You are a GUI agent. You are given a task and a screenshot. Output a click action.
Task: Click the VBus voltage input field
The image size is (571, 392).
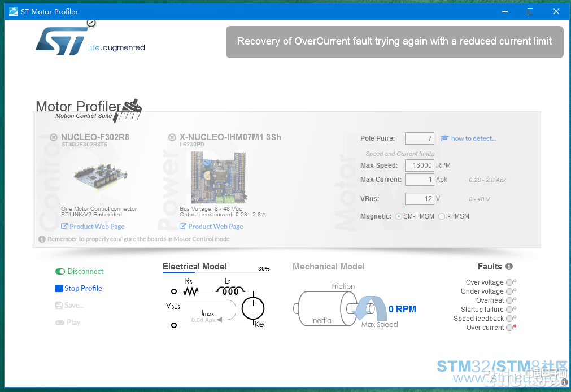[420, 199]
